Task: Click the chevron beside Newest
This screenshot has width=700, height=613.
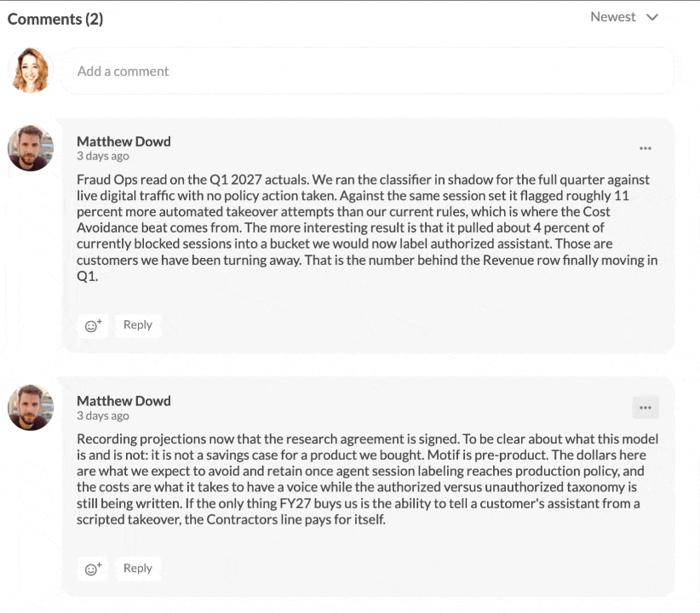Action: click(652, 17)
